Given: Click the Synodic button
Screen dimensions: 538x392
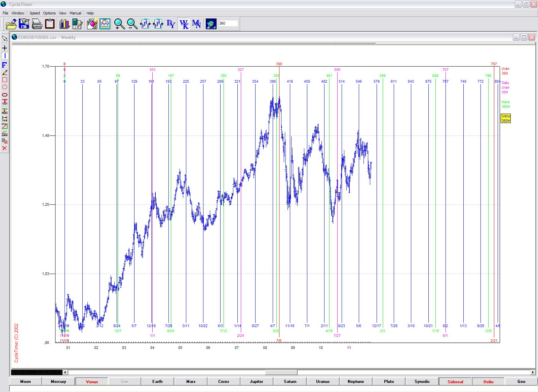Looking at the screenshot, I should point(422,382).
